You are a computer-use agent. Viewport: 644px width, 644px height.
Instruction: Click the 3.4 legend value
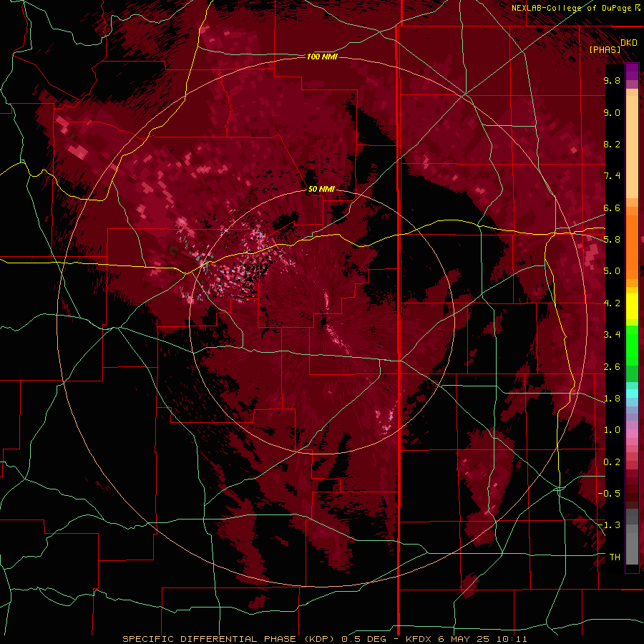click(612, 335)
